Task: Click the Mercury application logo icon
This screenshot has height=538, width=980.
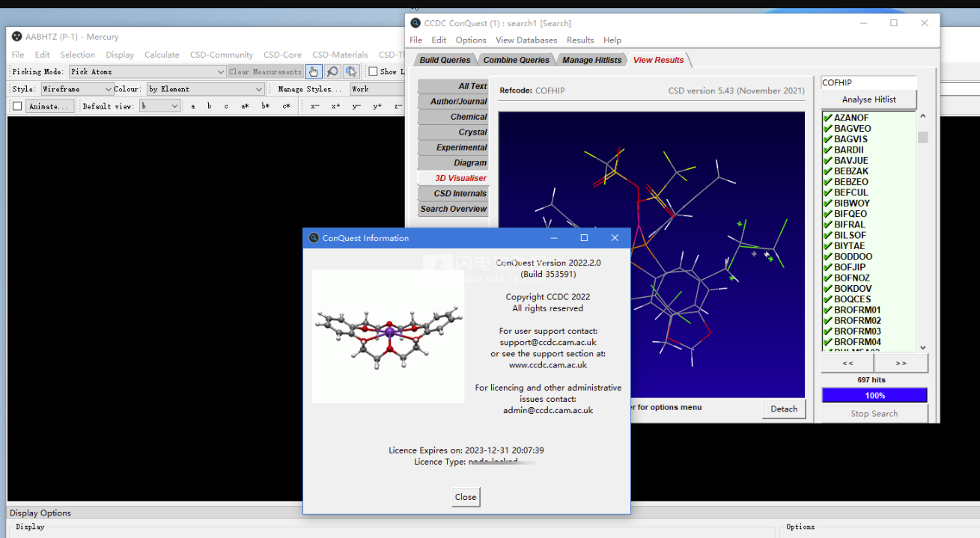Action: (17, 37)
